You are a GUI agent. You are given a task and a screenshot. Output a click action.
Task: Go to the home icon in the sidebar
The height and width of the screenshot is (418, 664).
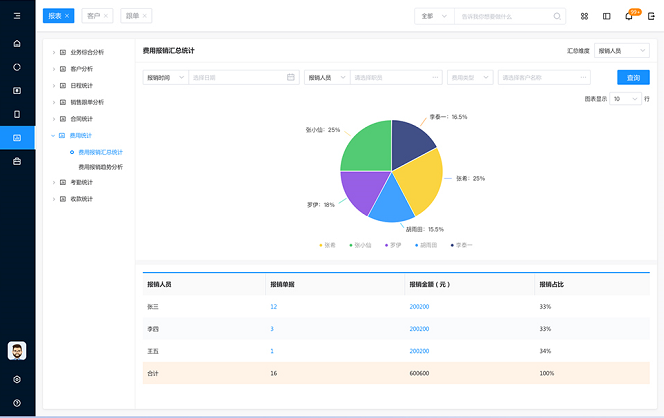(17, 44)
